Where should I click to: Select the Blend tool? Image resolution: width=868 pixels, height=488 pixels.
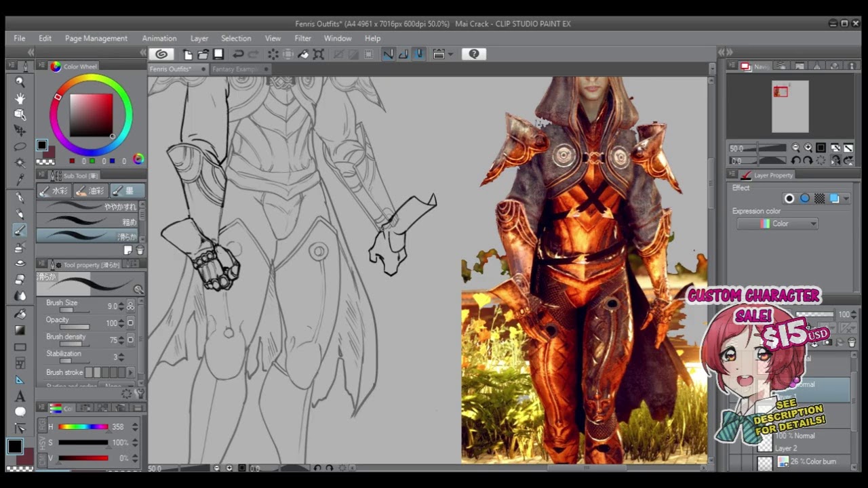click(x=20, y=296)
